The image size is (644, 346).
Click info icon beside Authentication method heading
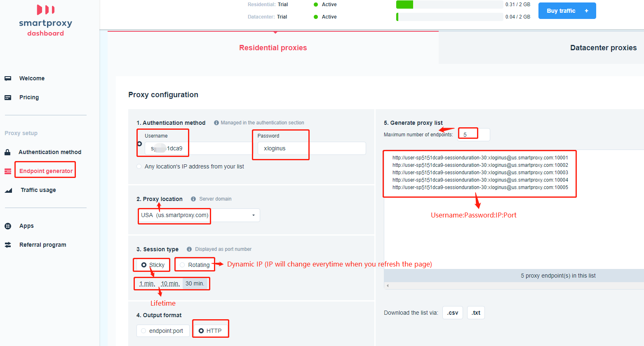pos(216,123)
